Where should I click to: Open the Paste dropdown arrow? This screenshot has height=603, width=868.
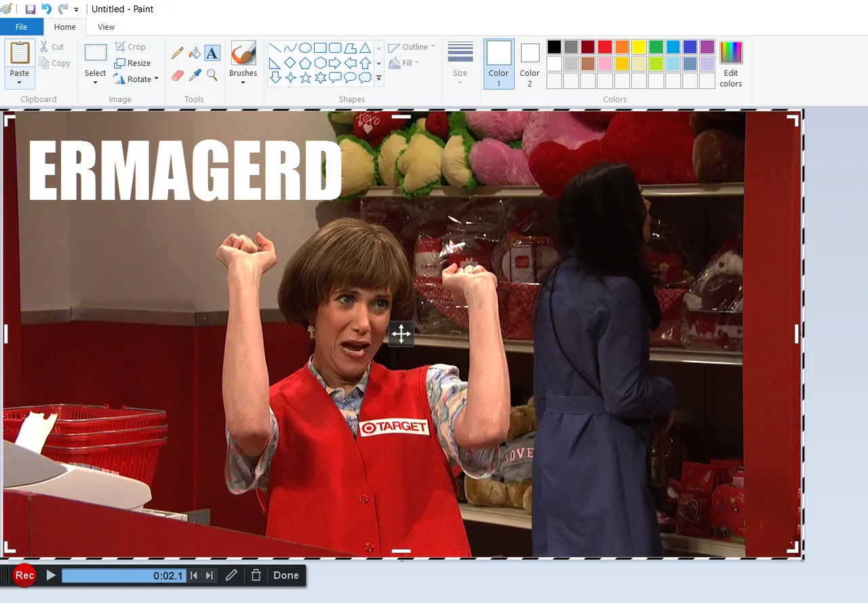click(x=20, y=83)
